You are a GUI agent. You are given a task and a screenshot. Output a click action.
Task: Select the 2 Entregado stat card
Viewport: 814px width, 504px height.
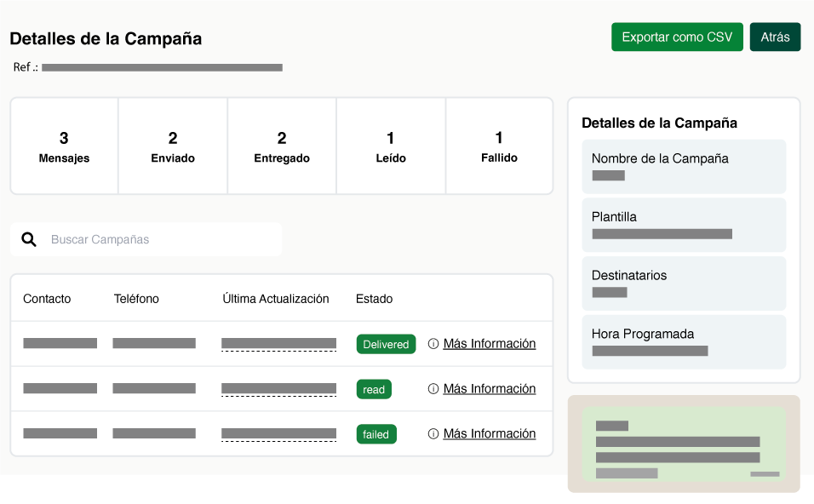282,146
